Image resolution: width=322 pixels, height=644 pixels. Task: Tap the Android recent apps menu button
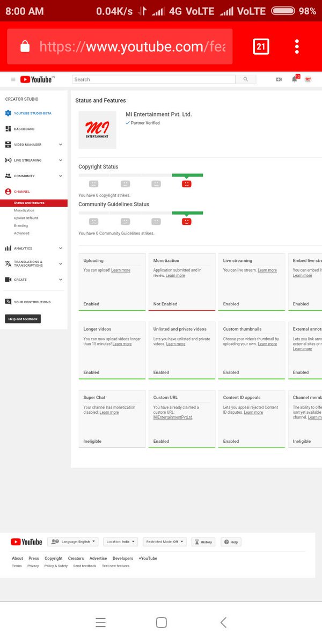[100, 623]
